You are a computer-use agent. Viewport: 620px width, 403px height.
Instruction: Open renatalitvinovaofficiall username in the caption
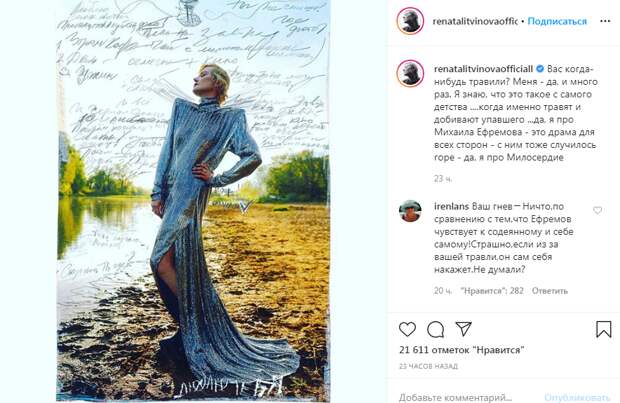(x=484, y=69)
